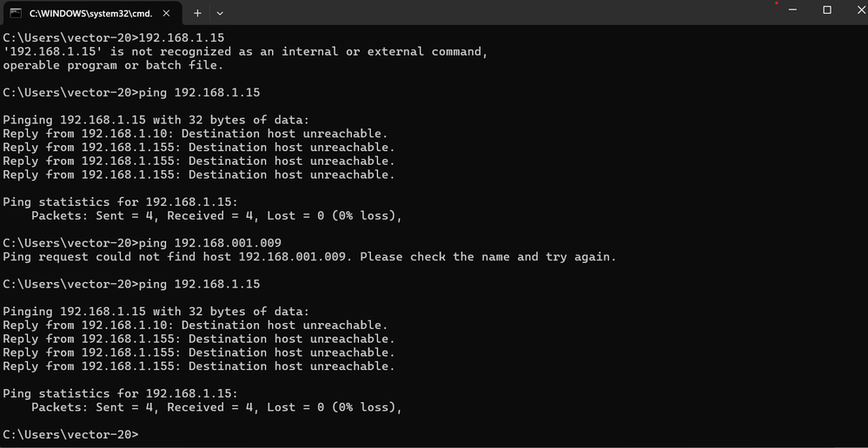Click the first command line without ping

pos(114,38)
